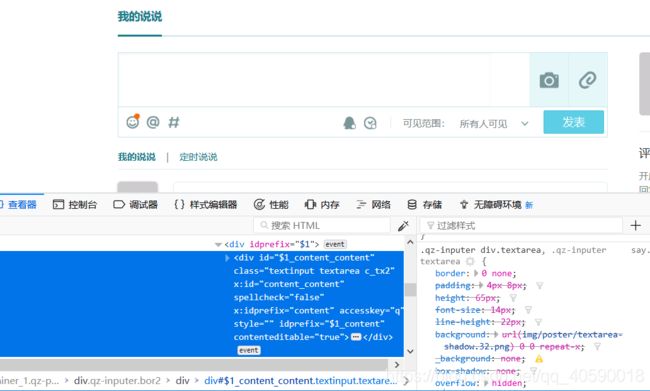The height and width of the screenshot is (391, 650).
Task: Switch to the 查看器 inspector tab
Action: [x=19, y=204]
